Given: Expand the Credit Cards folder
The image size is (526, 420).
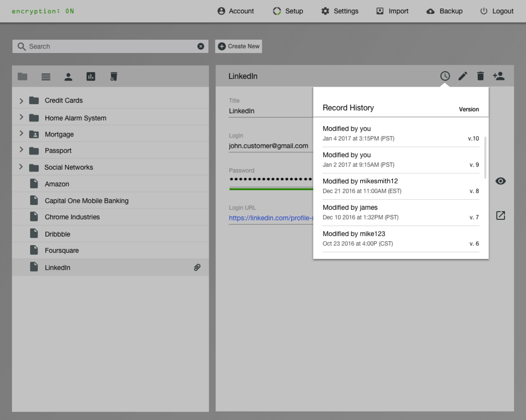Looking at the screenshot, I should 21,101.
